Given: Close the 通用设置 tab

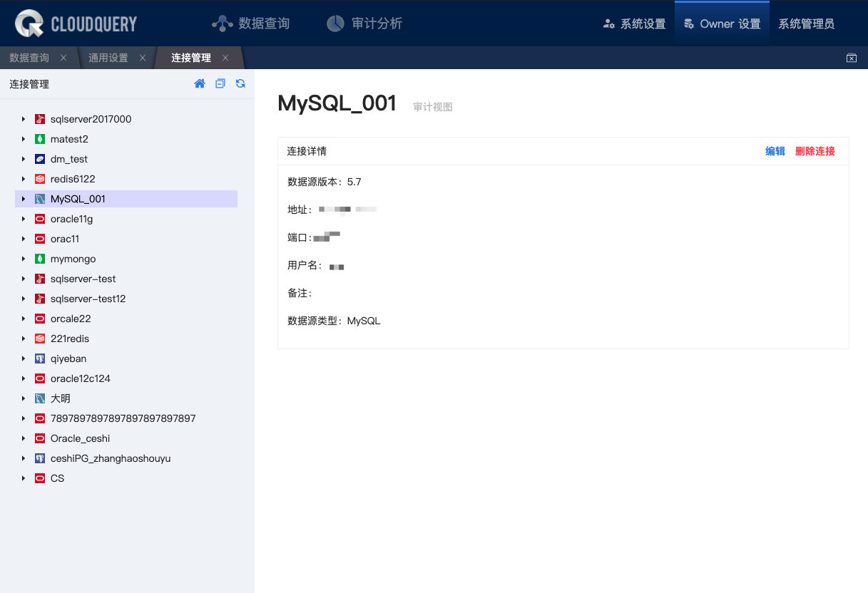Looking at the screenshot, I should (x=143, y=58).
